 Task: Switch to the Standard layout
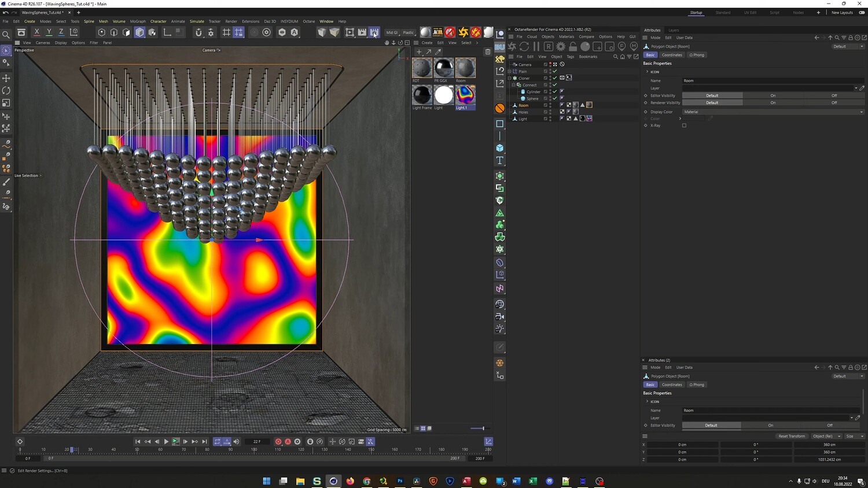(723, 13)
